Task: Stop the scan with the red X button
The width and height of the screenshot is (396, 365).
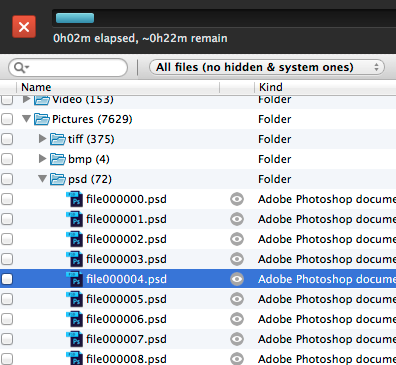Action: 24,27
